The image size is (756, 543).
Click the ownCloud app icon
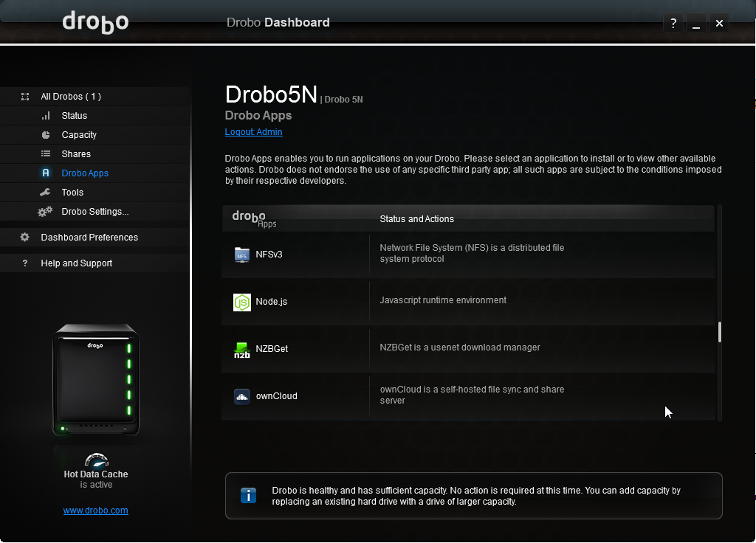click(241, 396)
